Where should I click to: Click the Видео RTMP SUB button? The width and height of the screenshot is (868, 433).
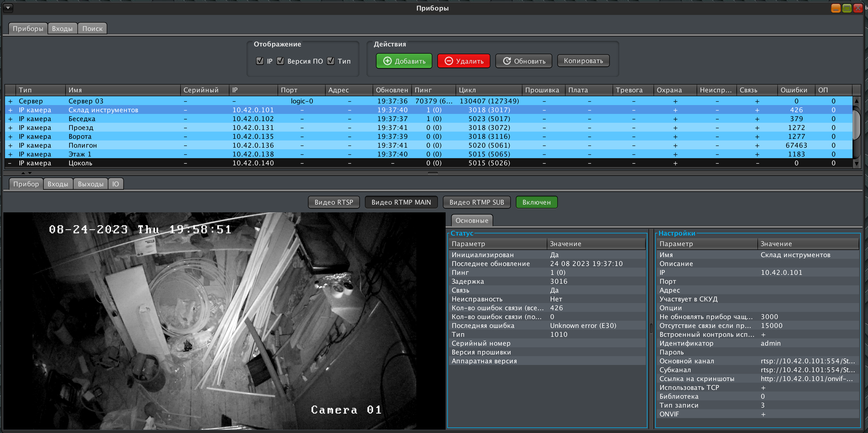coord(477,202)
